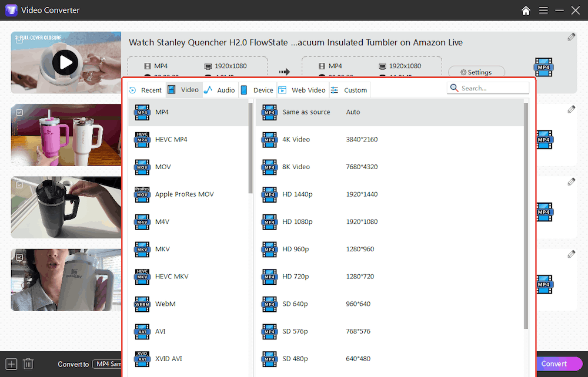The image size is (588, 377).
Task: Switch to the Custom tab
Action: 350,90
